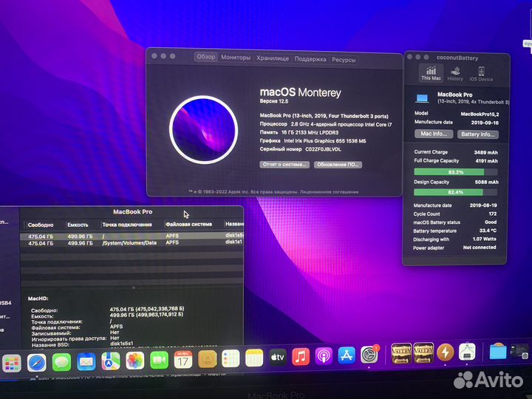Click the 16 ГБ 2133 MHz LPDDR3 memory text
532x399 pixels.
pyautogui.click(x=310, y=133)
